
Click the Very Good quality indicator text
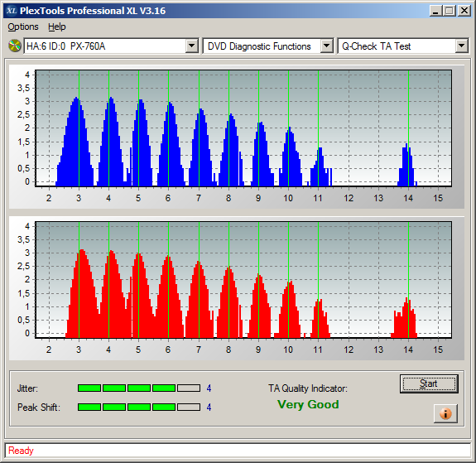pos(308,404)
